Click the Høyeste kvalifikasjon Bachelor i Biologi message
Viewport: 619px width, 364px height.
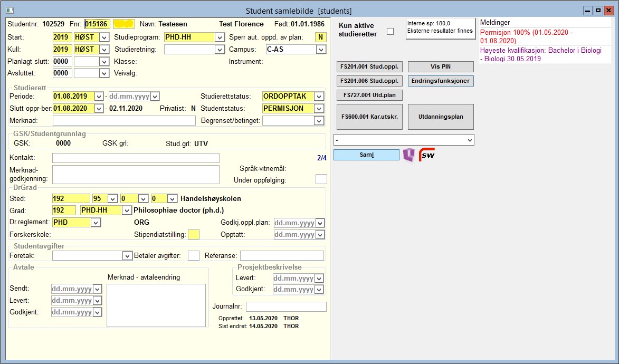coord(541,54)
